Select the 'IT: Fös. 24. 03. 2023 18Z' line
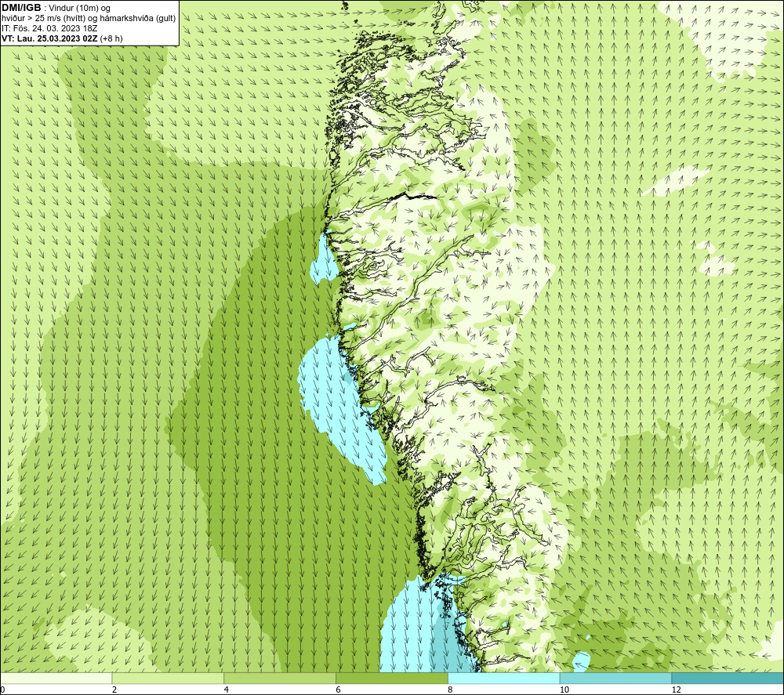This screenshot has height=695, width=784. pos(49,28)
